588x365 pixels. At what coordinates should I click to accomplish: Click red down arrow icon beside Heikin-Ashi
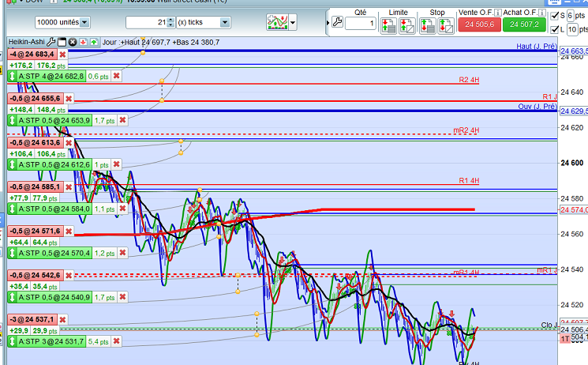[x=83, y=42]
